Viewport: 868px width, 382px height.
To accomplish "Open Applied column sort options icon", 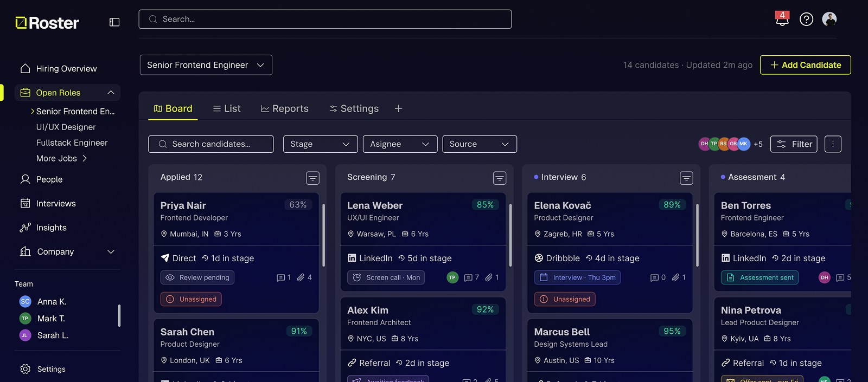I will [312, 178].
